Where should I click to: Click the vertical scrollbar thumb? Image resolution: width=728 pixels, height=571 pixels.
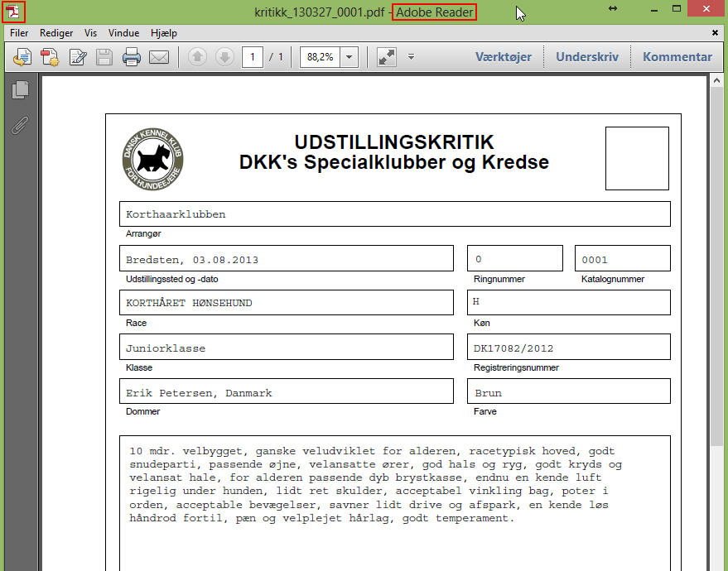(x=716, y=266)
